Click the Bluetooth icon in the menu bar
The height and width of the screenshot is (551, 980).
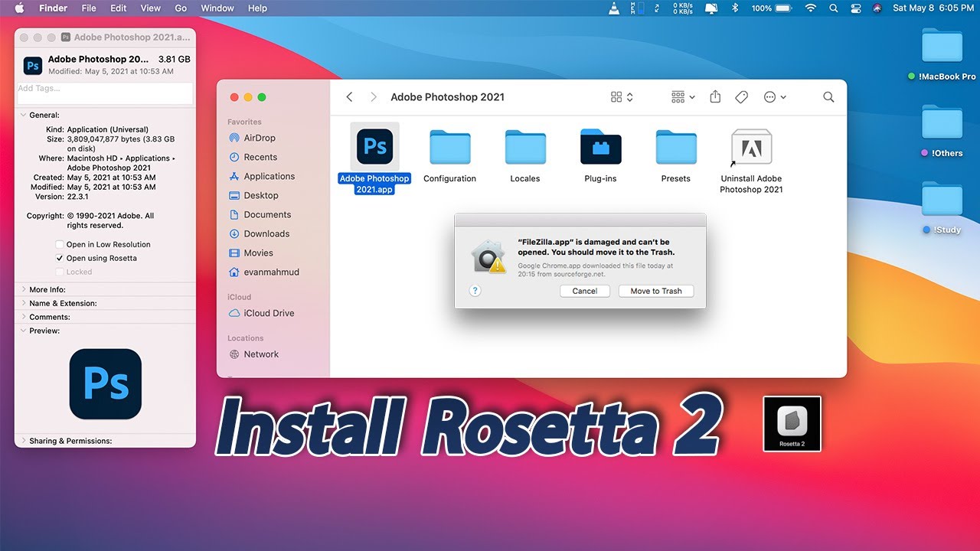[x=734, y=8]
